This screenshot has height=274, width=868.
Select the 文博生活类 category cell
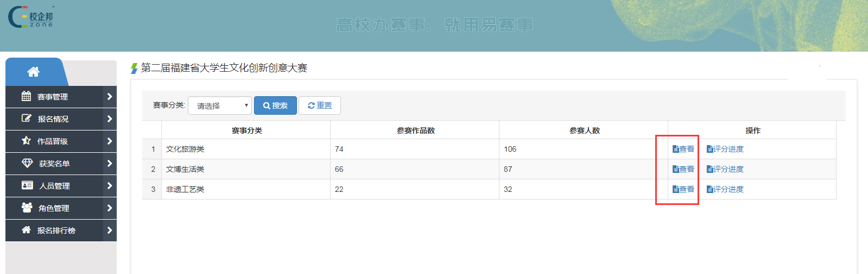246,169
